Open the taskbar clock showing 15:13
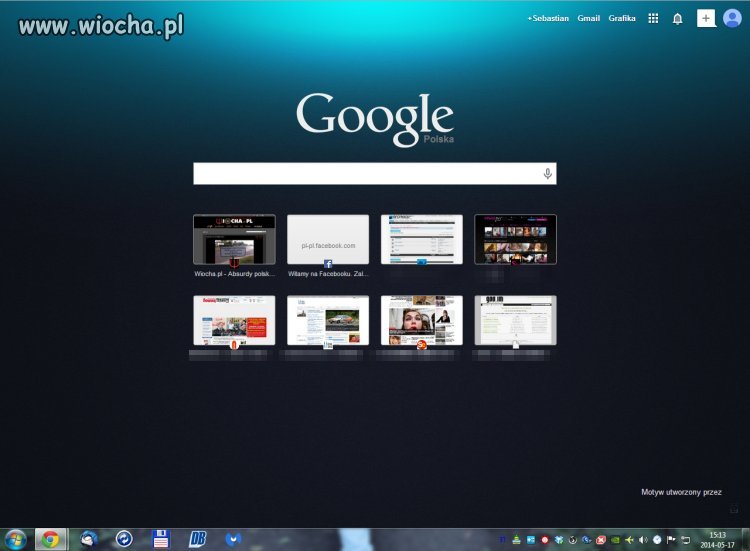 pyautogui.click(x=717, y=540)
